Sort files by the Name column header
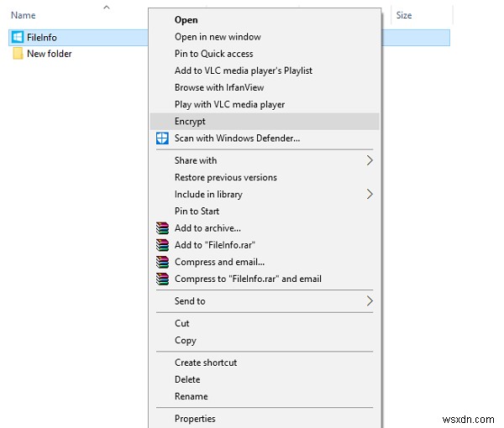The height and width of the screenshot is (428, 504). (24, 15)
